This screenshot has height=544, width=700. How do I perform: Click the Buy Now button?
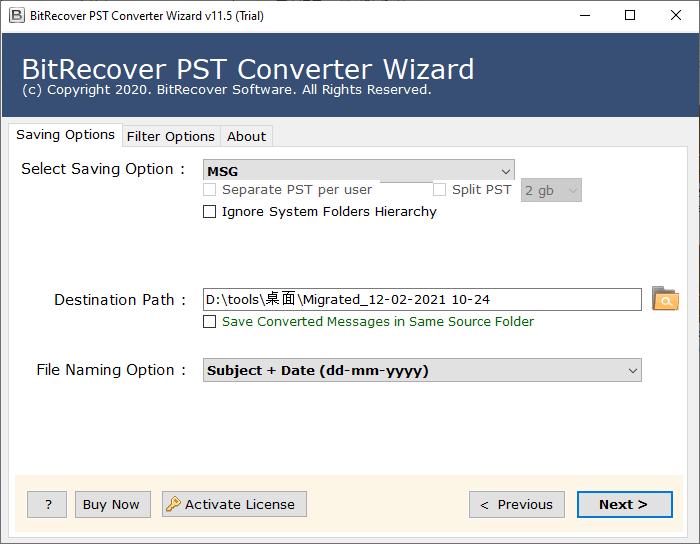point(112,505)
